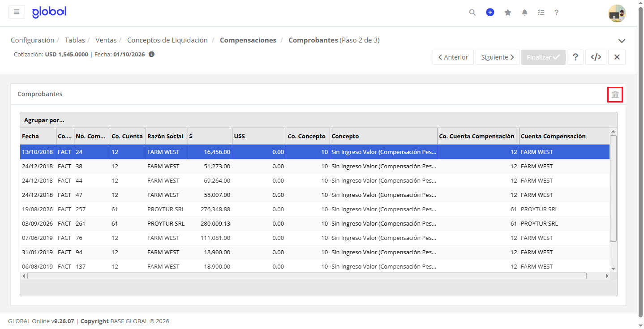
Task: Open Ventas breadcrumb
Action: [106, 40]
